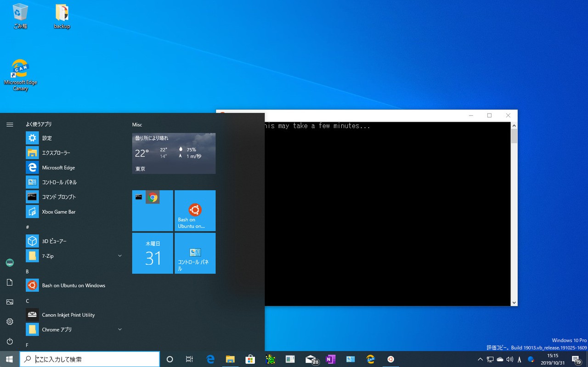The width and height of the screenshot is (588, 367).
Task: Open OneNote from the taskbar
Action: coord(330,359)
